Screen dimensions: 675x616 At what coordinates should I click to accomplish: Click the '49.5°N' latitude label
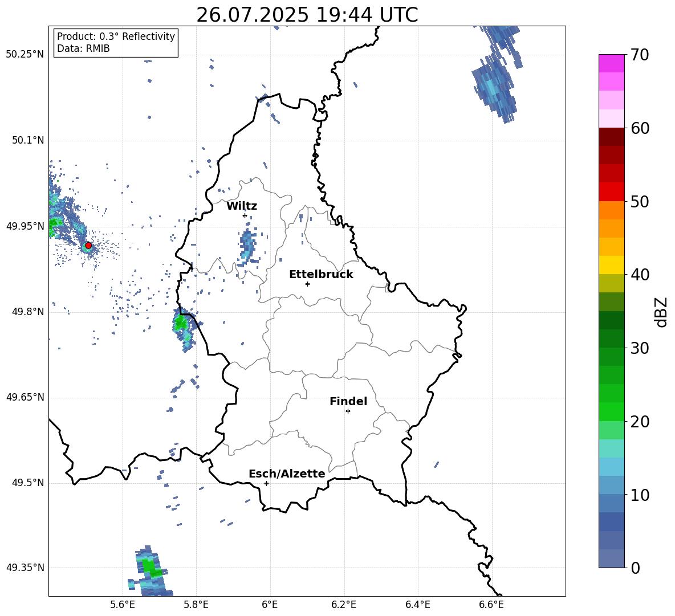tap(28, 483)
